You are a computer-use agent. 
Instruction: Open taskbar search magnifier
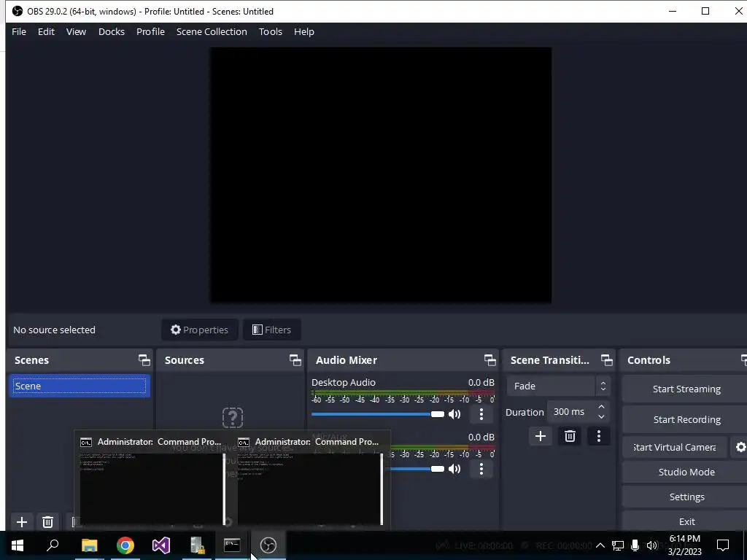53,545
